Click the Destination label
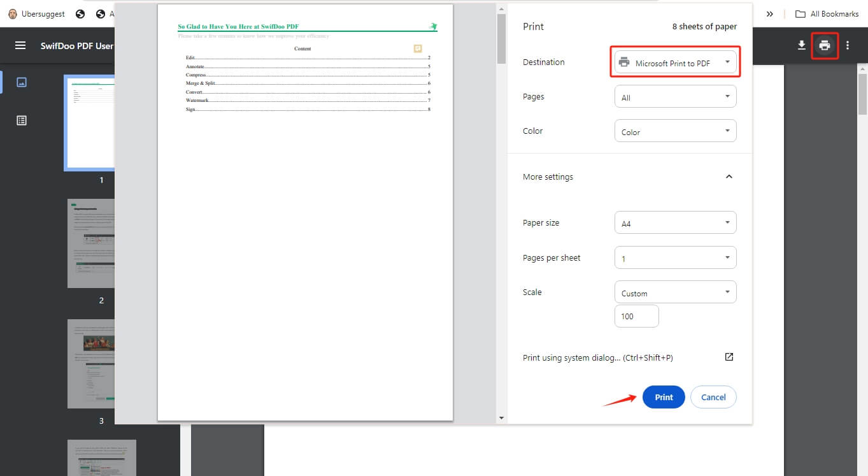Viewport: 868px width, 476px height. click(x=544, y=62)
